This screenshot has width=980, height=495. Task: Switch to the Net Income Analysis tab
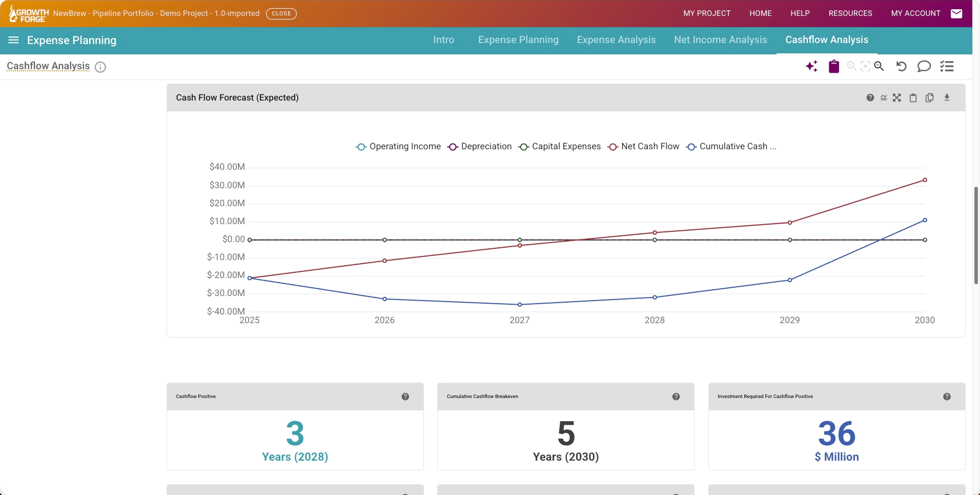pos(720,40)
